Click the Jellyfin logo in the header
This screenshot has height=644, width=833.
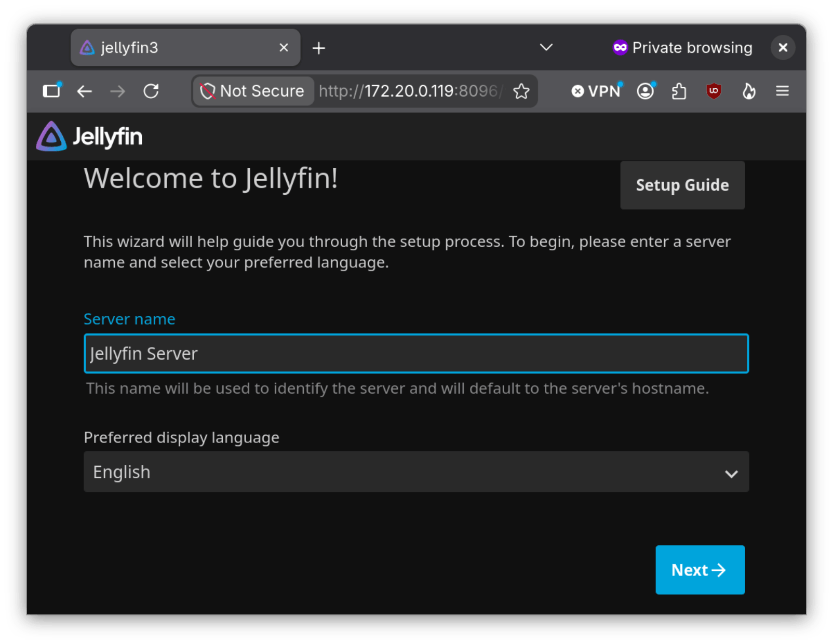[x=89, y=136]
